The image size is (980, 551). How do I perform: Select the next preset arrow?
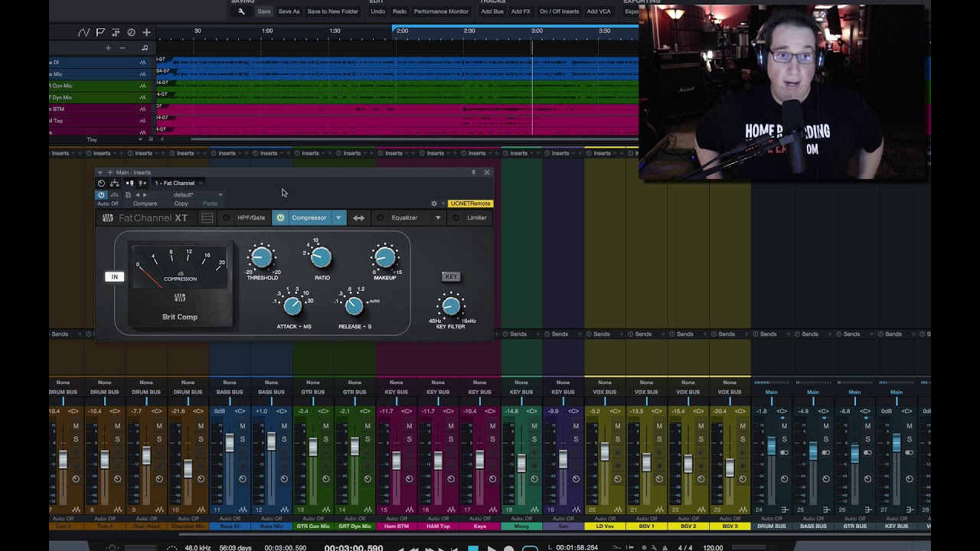pos(146,194)
